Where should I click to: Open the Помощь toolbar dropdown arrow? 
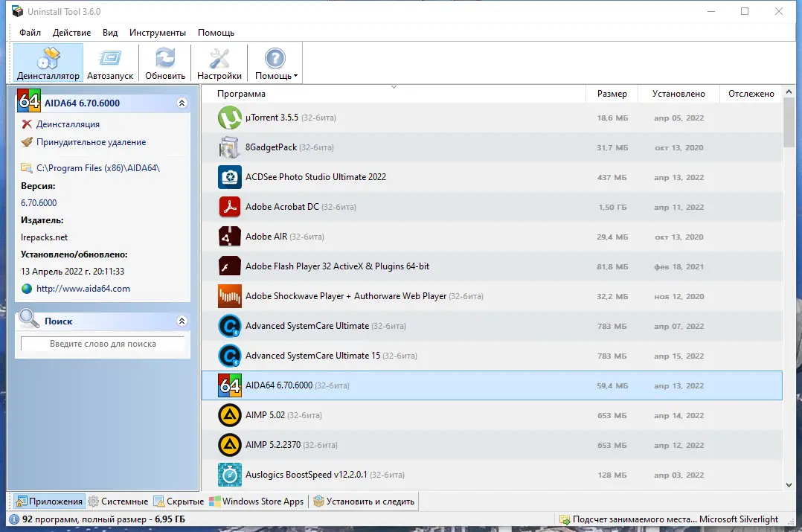[295, 76]
